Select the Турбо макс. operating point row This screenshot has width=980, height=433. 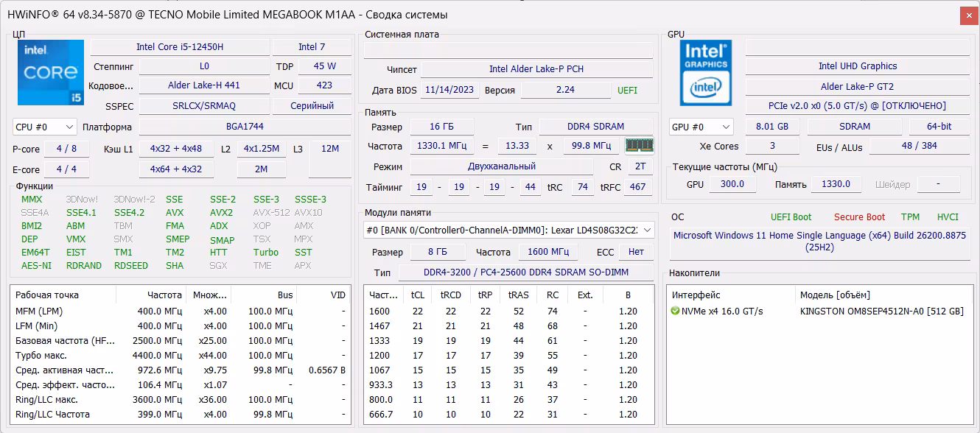click(x=179, y=356)
